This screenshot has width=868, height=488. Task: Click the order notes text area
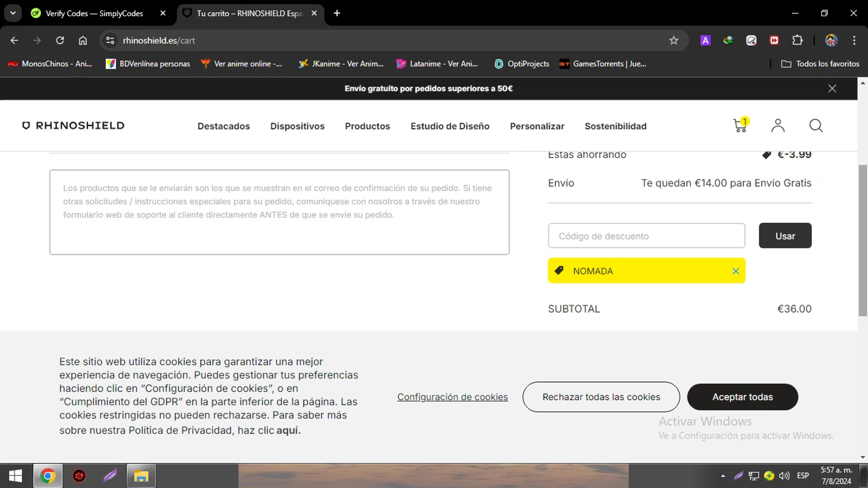pos(279,212)
